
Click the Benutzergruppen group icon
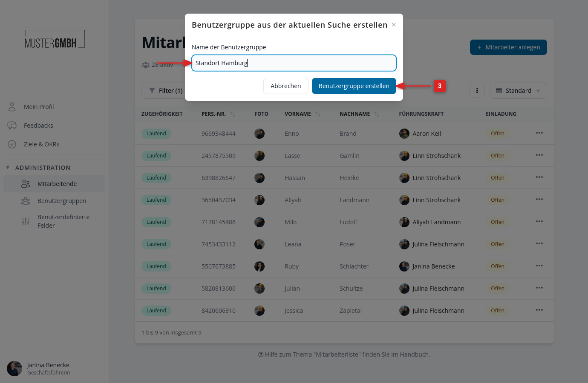tap(26, 201)
